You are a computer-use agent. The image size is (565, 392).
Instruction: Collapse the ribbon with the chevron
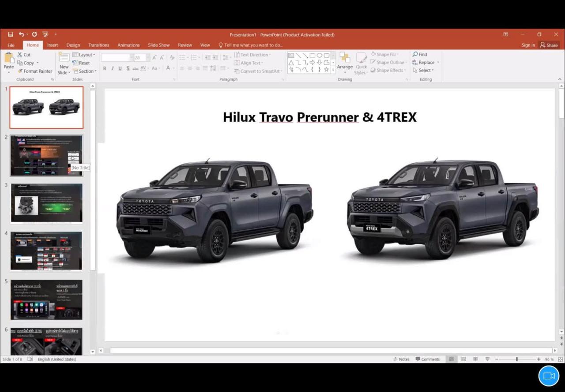tap(560, 79)
